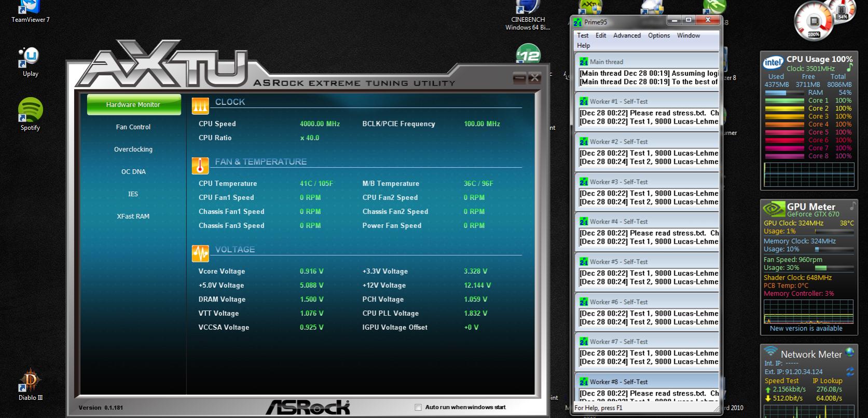868x418 pixels.
Task: Click the Worker #1 Self-Test window icon
Action: (x=584, y=101)
